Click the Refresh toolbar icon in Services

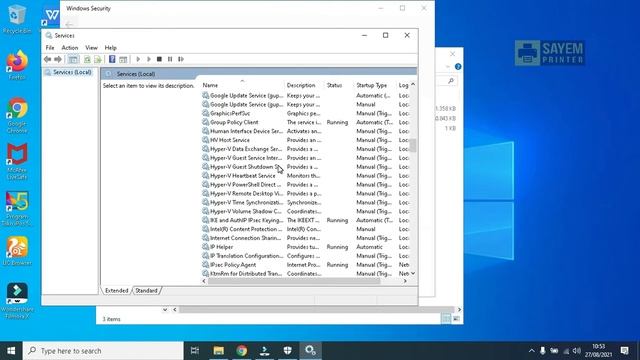pos(87,59)
